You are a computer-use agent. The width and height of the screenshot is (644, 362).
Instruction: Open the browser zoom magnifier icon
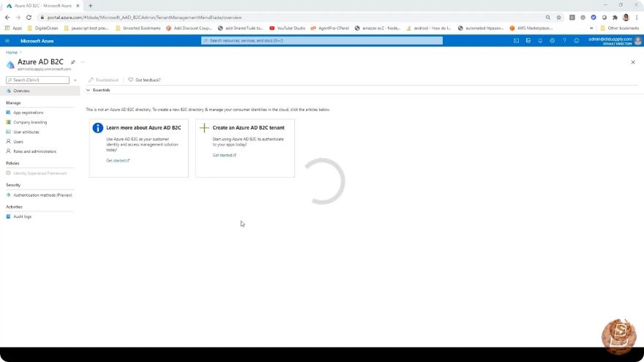tap(548, 18)
